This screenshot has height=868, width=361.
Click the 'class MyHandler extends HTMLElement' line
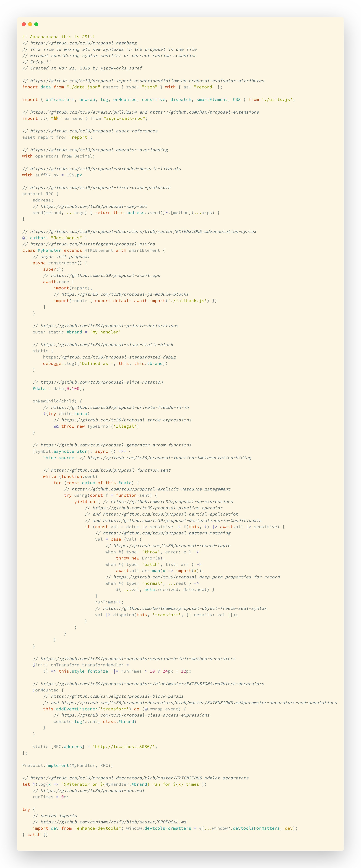coord(94,250)
